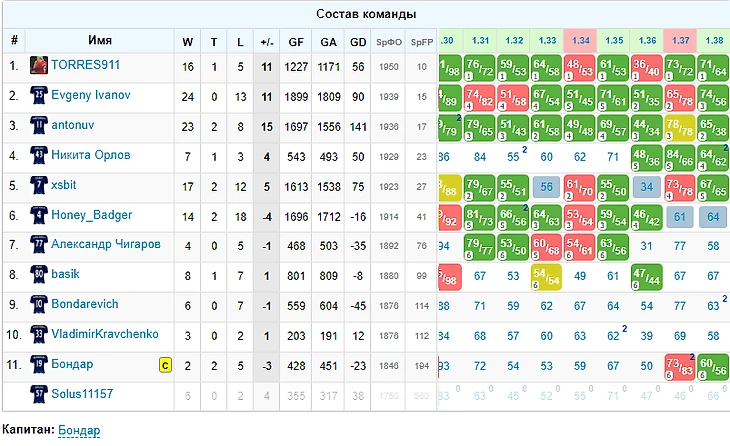Click TORRES911's avatar picture
The width and height of the screenshot is (730, 446).
point(40,66)
